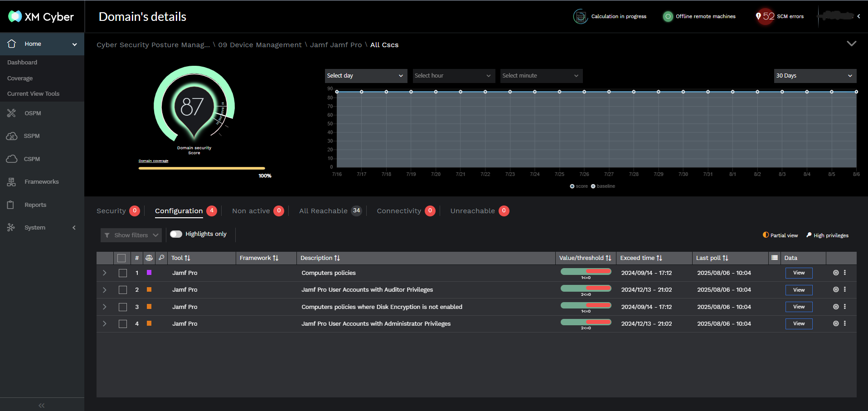Open the Select day dropdown
This screenshot has width=868, height=411.
pos(365,76)
